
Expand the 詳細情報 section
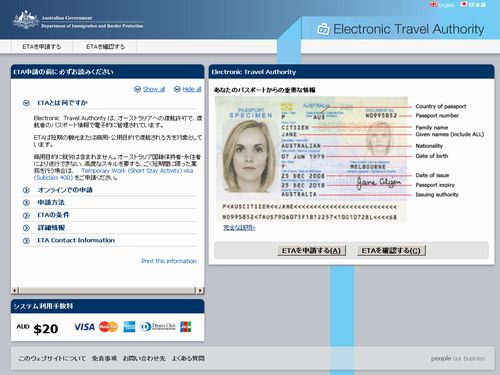coord(26,228)
